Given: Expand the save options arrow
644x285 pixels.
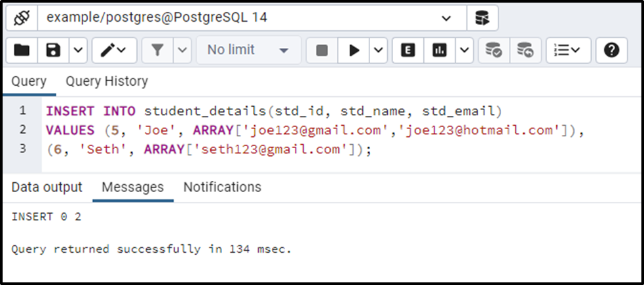Looking at the screenshot, I should (78, 50).
